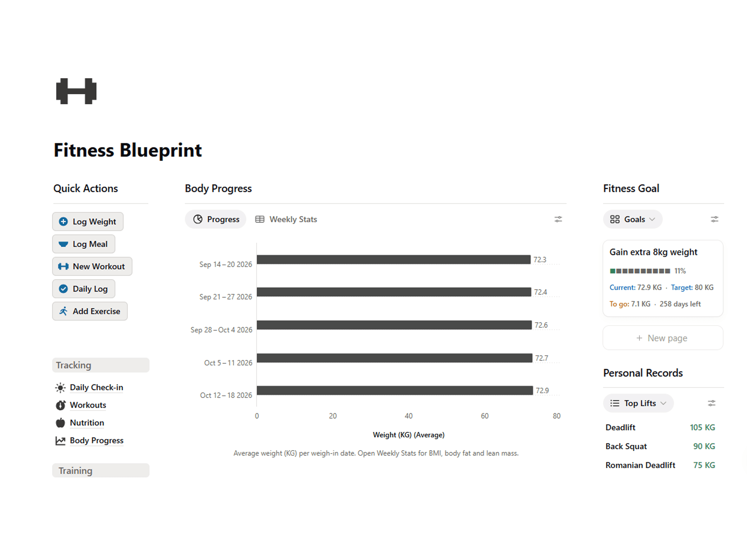
Task: Click the dumbbell page icon
Action: tap(76, 91)
